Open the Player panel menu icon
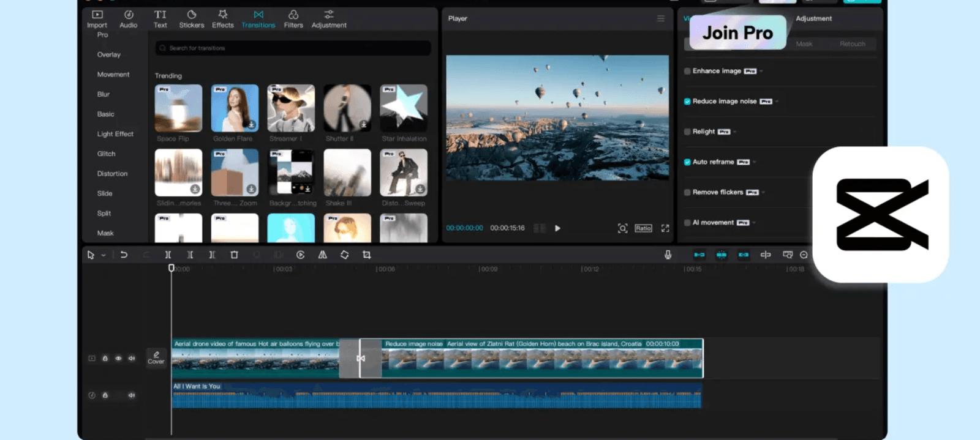Screen dimensions: 980x440 tap(661, 18)
